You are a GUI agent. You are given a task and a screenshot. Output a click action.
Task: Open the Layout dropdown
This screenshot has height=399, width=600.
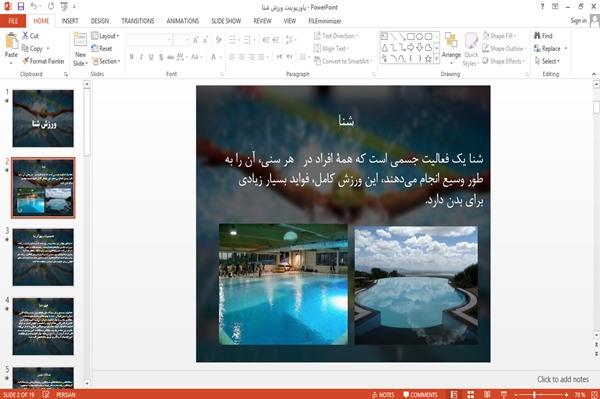tap(105, 36)
